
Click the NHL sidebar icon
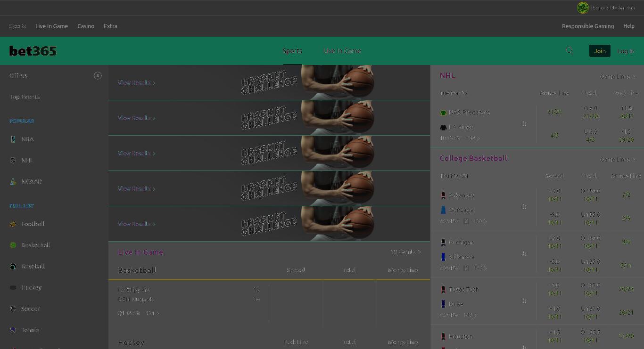tap(13, 160)
